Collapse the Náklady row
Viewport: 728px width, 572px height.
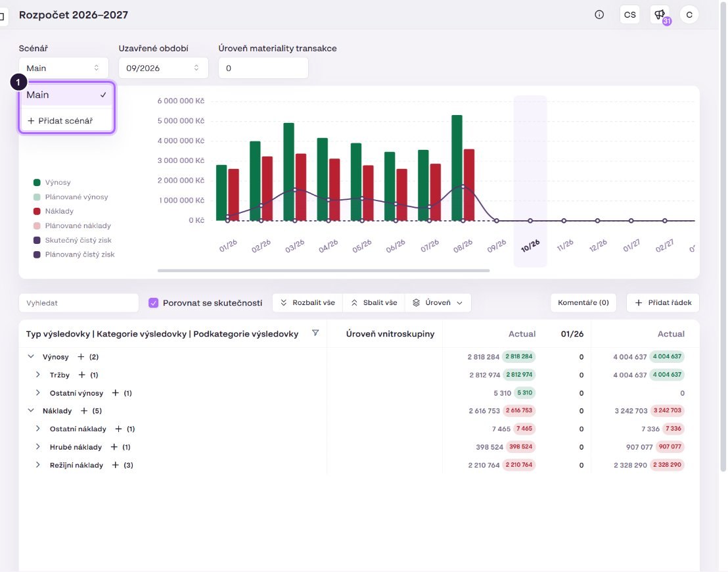pos(31,411)
